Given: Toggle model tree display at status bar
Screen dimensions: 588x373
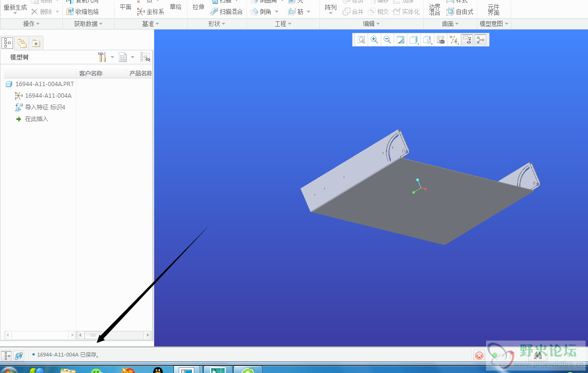Looking at the screenshot, I should 7,356.
